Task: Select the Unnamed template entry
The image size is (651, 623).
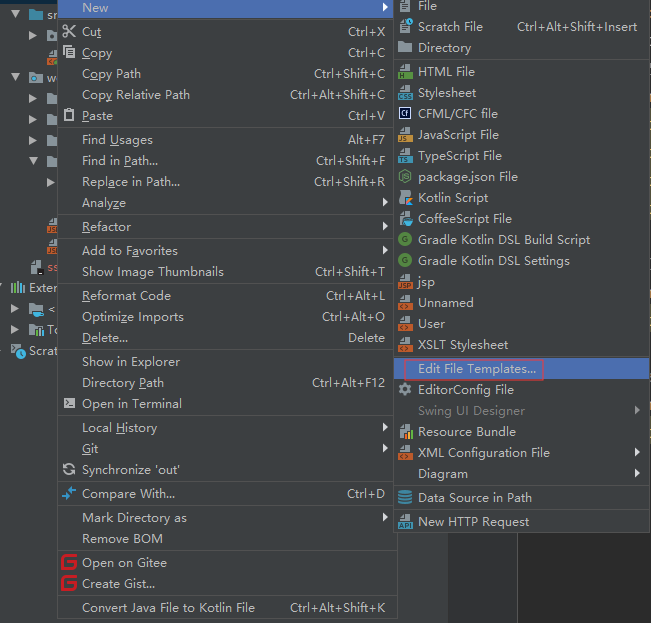Action: point(521,303)
